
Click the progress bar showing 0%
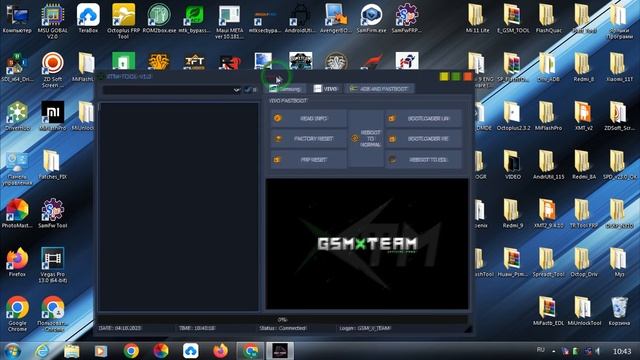[282, 320]
